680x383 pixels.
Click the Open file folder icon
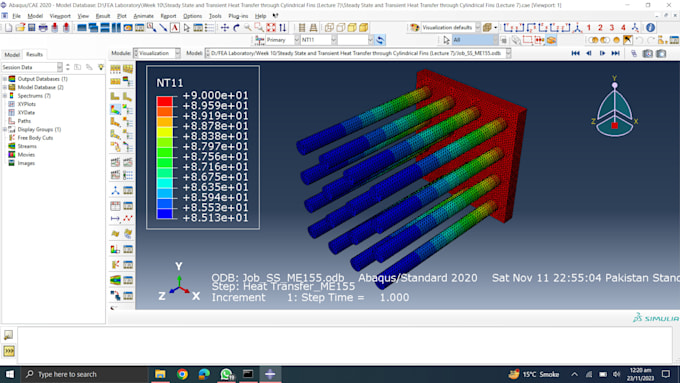[x=20, y=27]
